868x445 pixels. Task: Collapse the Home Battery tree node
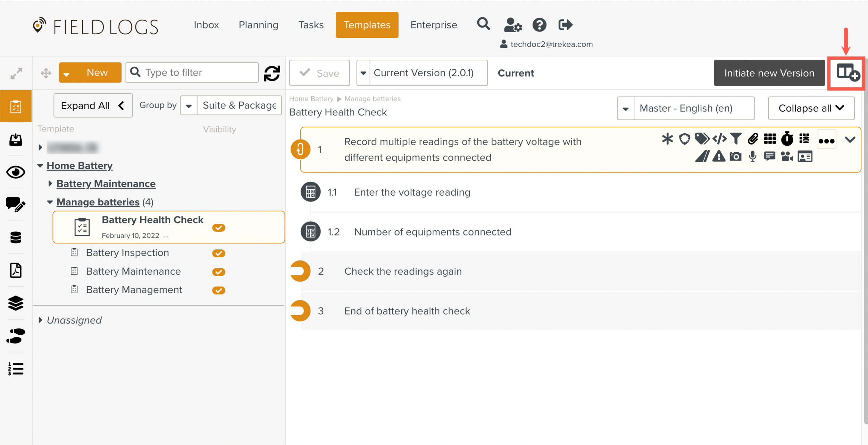(x=40, y=166)
